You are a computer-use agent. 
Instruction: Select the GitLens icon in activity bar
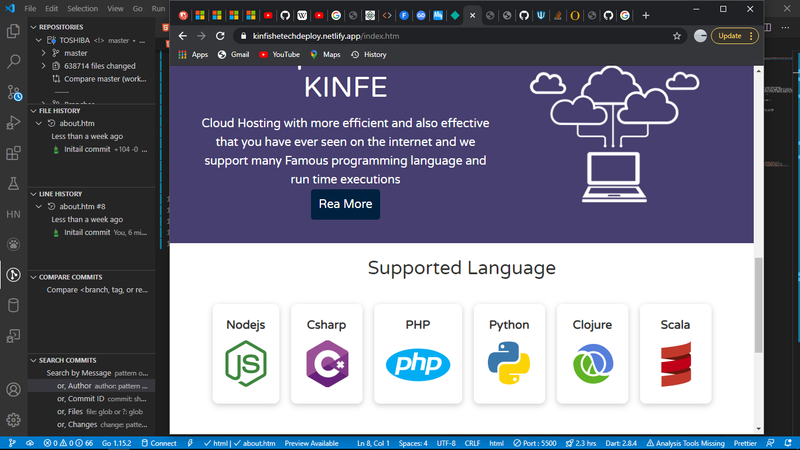[13, 274]
